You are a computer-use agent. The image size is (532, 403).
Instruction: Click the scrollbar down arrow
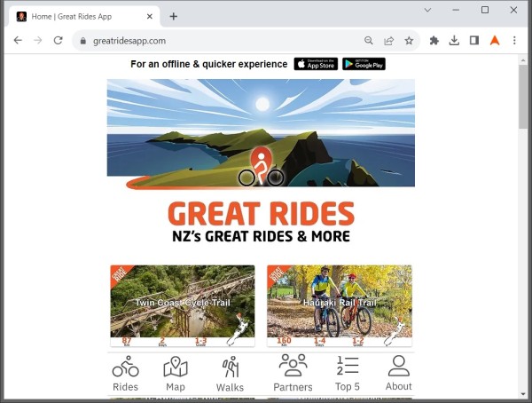pos(523,394)
